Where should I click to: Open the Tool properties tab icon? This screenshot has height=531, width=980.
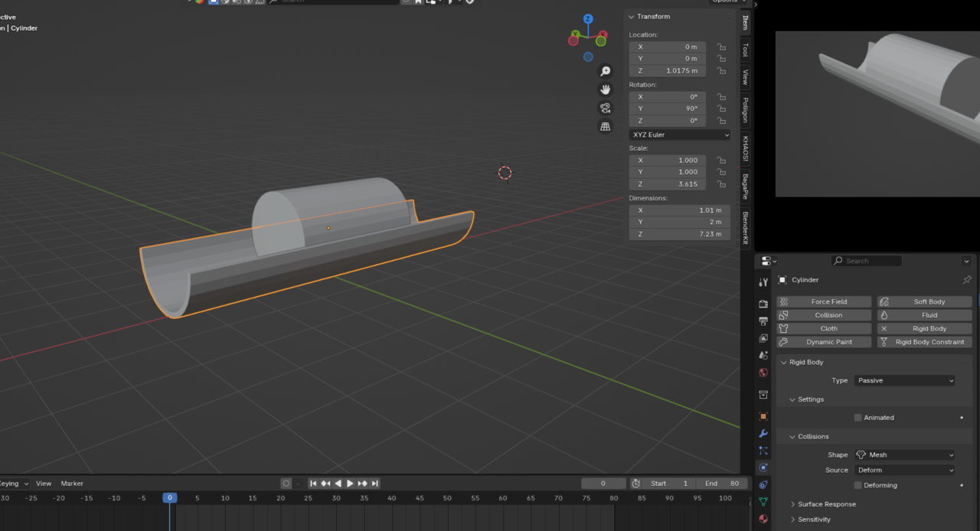[x=763, y=282]
